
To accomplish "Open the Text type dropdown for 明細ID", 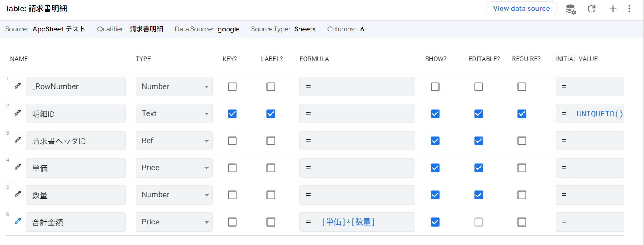I will (174, 114).
